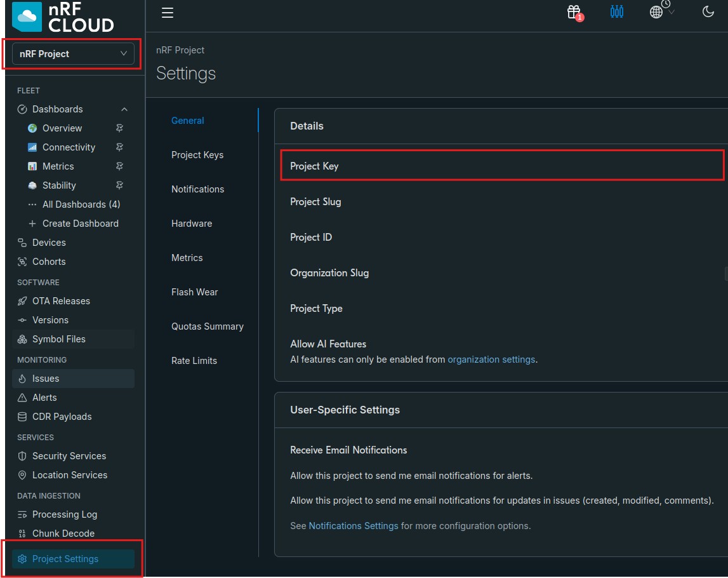Toggle dark mode moon icon
728x578 pixels.
click(x=708, y=11)
